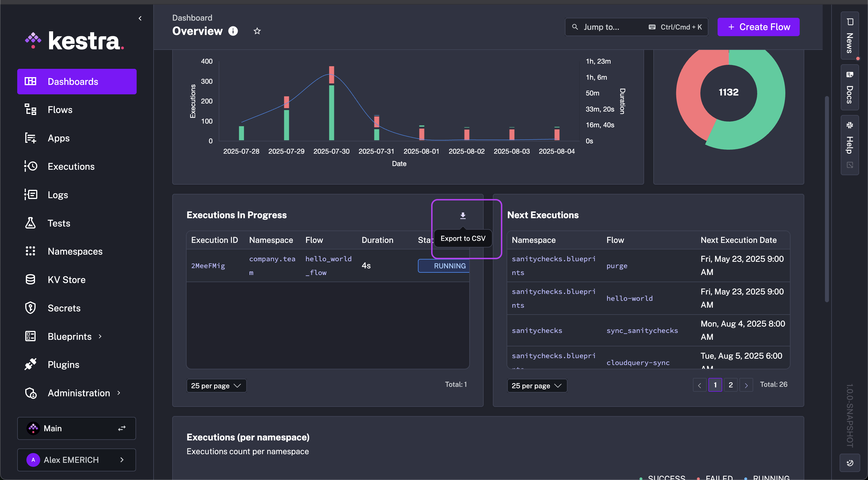
Task: Open the Apps section icon
Action: (30, 138)
